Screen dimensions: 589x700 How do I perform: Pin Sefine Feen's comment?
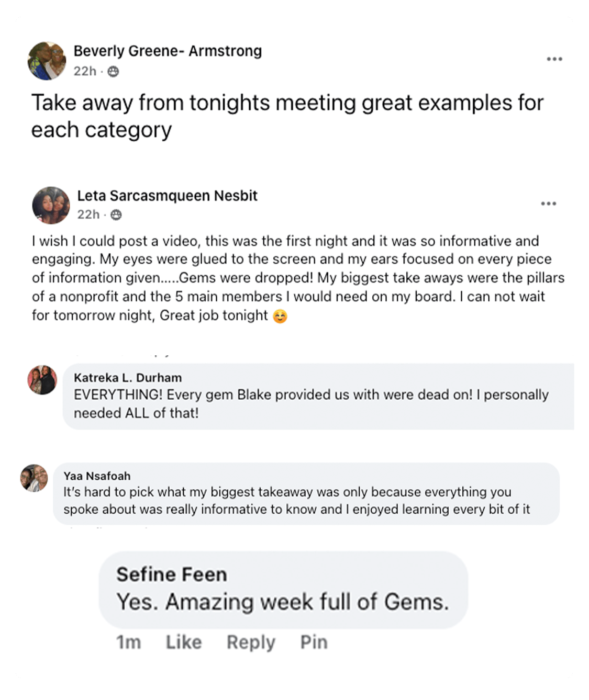[314, 642]
